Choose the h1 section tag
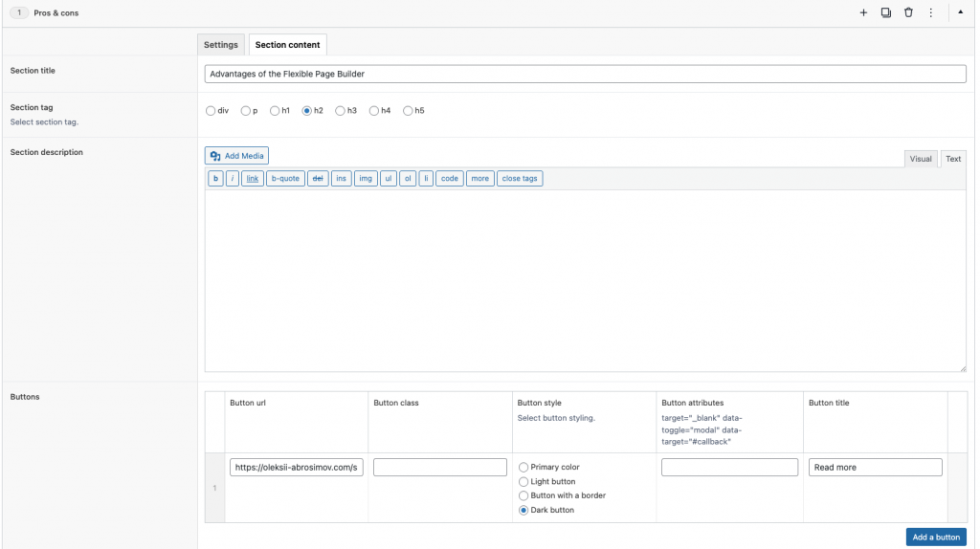 pyautogui.click(x=275, y=111)
